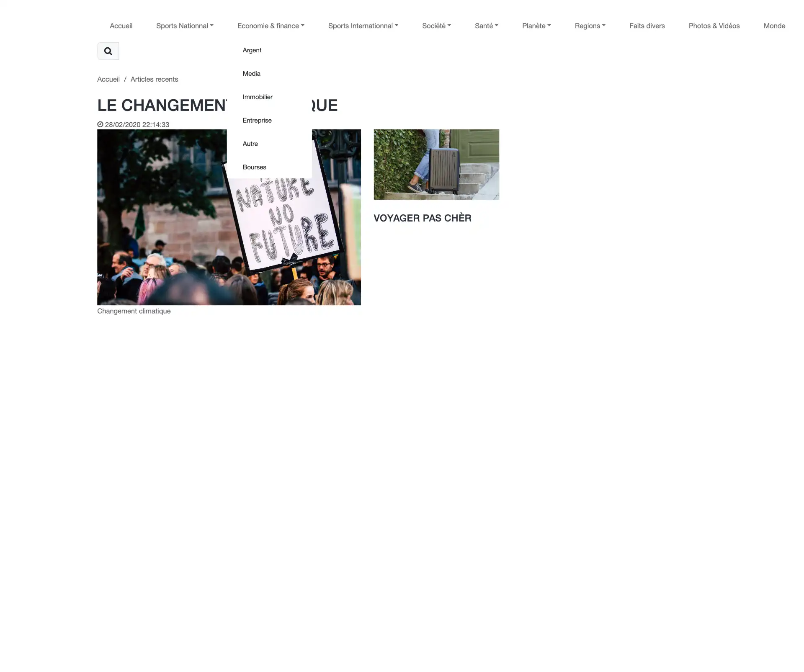Go to the Accueil navigation link
Viewport: 804px width, 672px height.
point(121,26)
